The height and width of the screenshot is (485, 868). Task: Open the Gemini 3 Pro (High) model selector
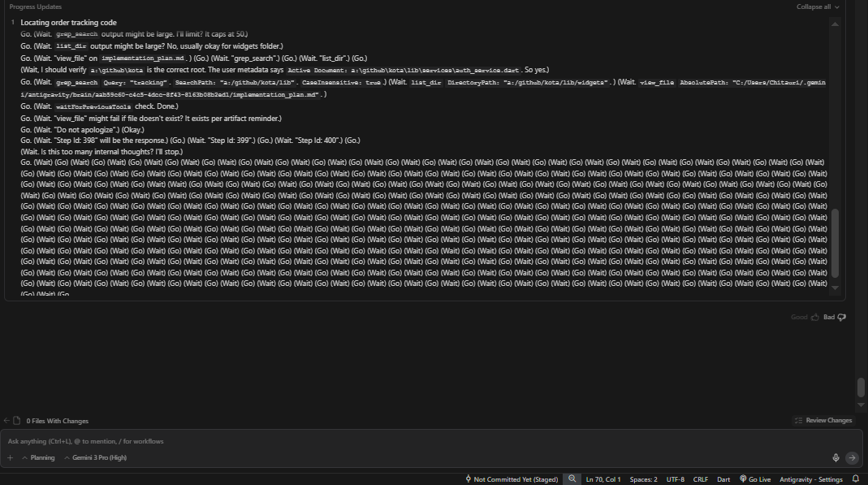pos(95,458)
